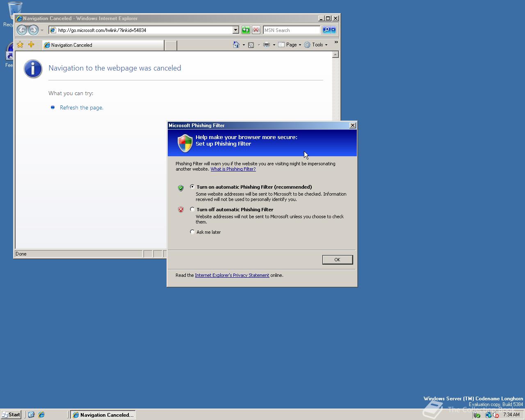This screenshot has width=525, height=420.
Task: Click the security status tray icon
Action: (477, 415)
